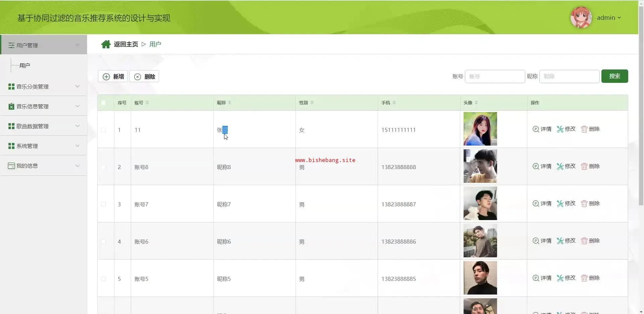Click the 用户 breadcrumb link
This screenshot has height=314, width=644.
(x=155, y=44)
